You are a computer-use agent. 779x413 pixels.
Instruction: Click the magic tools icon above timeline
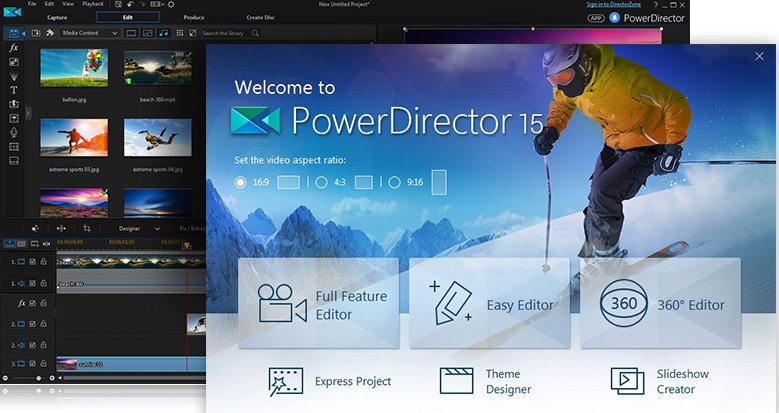[x=35, y=229]
